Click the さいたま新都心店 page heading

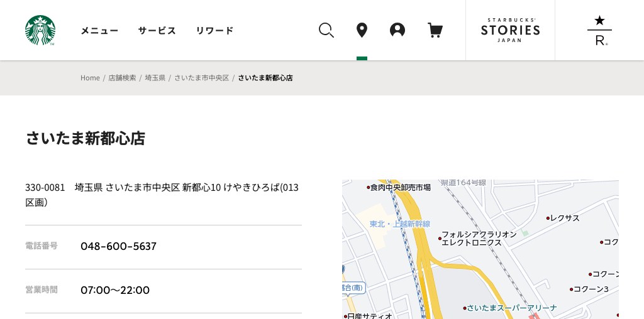[x=86, y=139]
